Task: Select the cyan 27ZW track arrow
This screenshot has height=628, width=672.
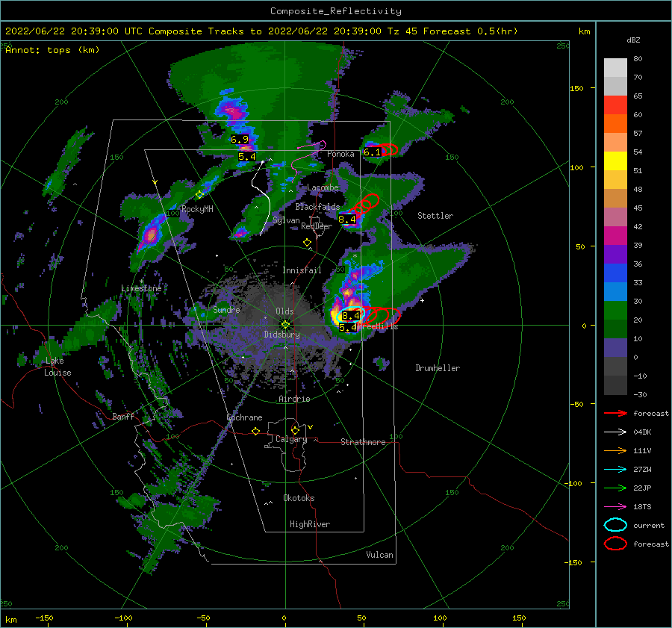Action: pos(615,470)
